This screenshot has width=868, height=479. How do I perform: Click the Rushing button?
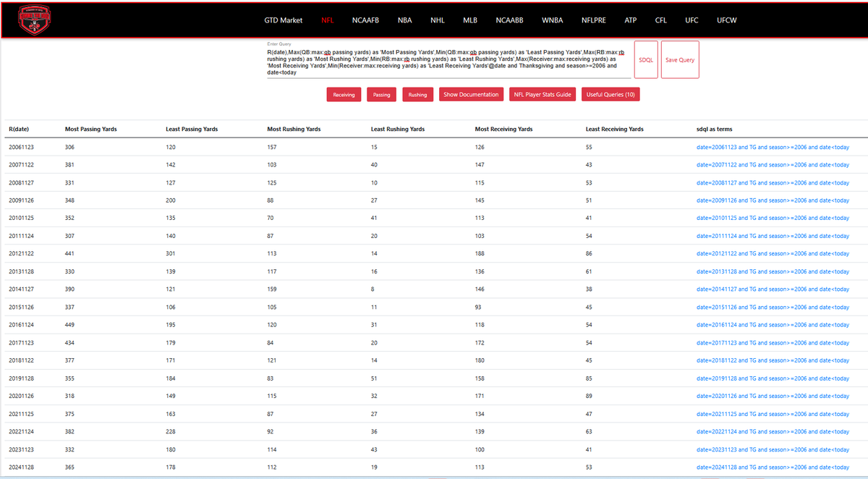[x=417, y=95]
